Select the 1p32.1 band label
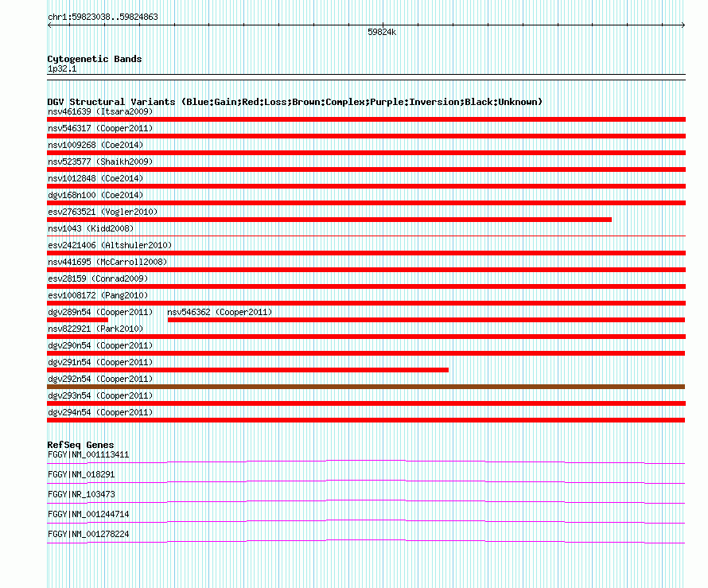This screenshot has height=588, width=708. (62, 68)
